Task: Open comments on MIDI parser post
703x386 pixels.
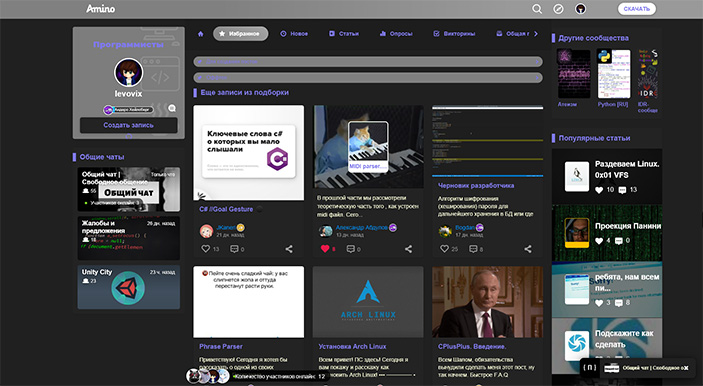Action: point(351,248)
